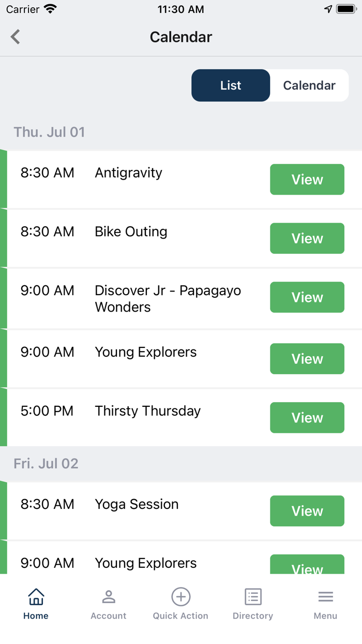
Task: Tap the Wi-Fi status icon
Action: [50, 9]
